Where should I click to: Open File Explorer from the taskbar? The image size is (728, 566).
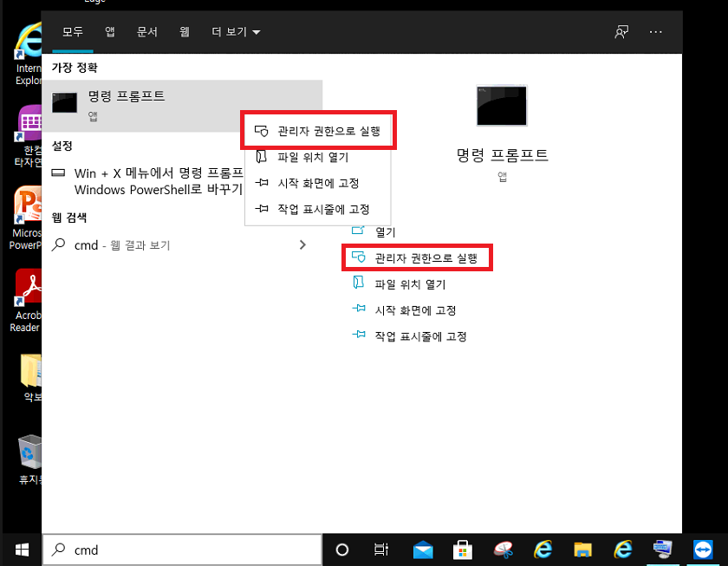pos(582,550)
